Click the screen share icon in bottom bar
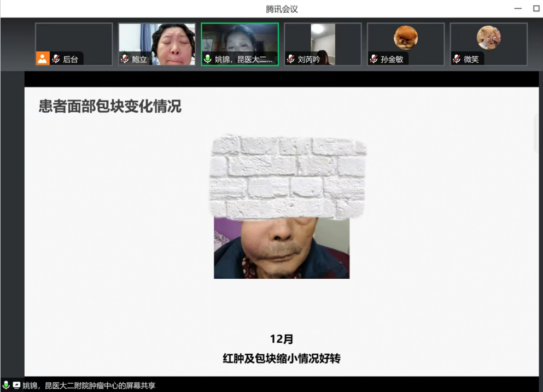This screenshot has height=392, width=543. [16, 385]
